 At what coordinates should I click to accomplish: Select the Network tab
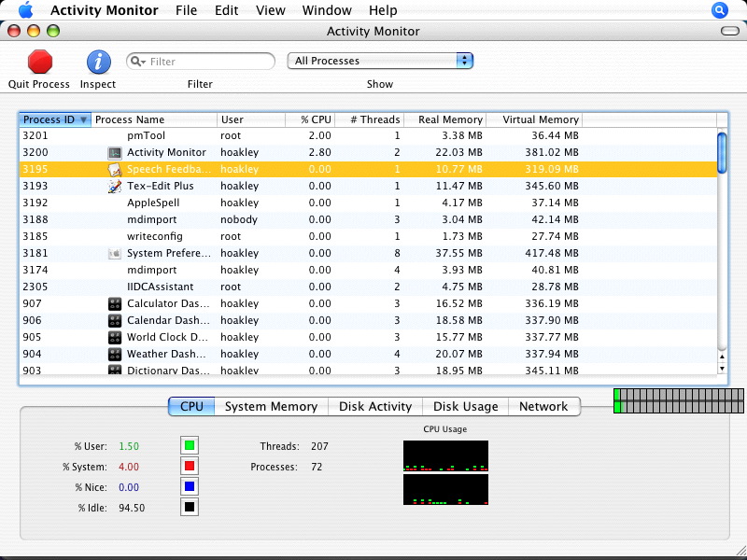[x=543, y=406]
